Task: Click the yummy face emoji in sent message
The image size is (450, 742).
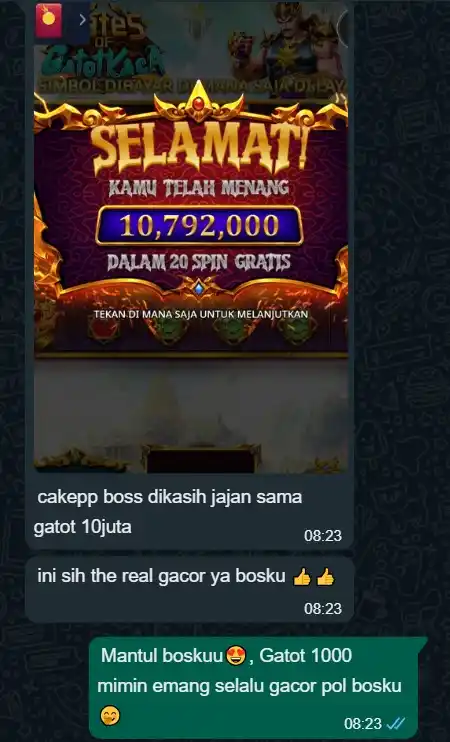Action: click(110, 716)
